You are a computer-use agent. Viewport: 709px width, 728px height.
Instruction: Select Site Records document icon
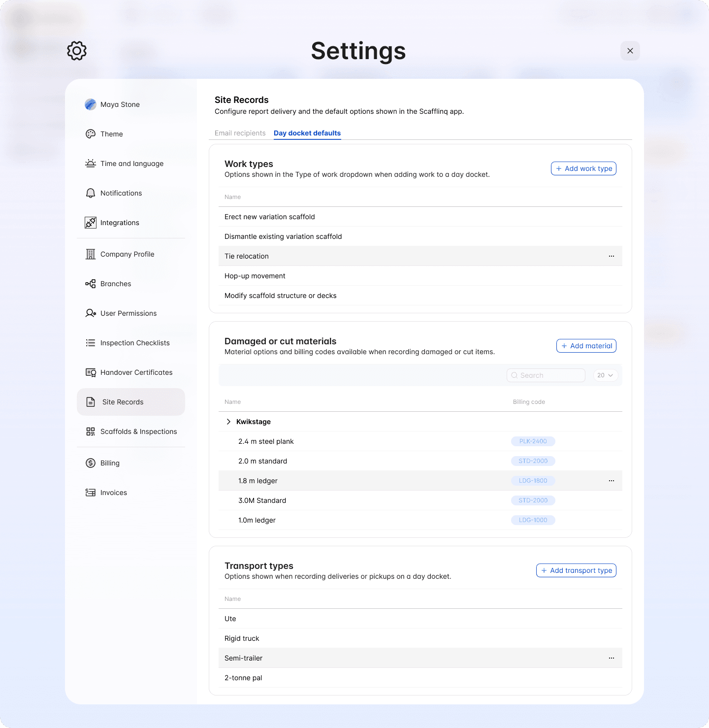[x=91, y=402]
